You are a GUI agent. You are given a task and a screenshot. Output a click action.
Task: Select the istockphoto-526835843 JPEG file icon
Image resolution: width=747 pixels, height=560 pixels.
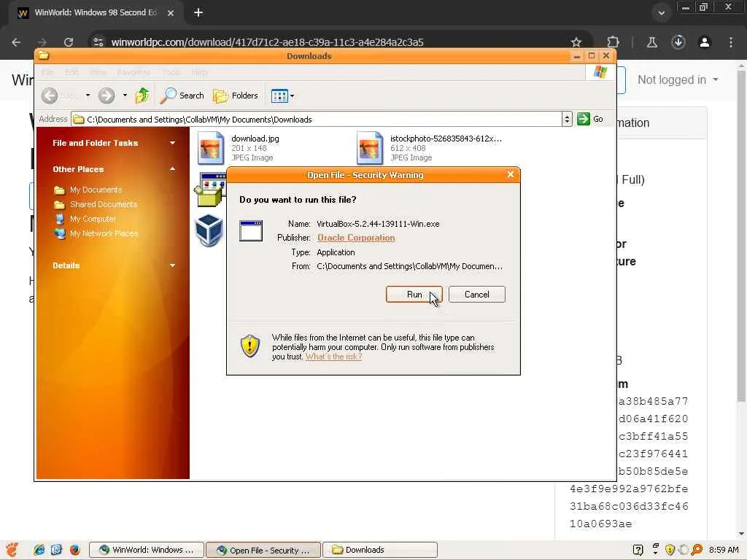click(369, 147)
